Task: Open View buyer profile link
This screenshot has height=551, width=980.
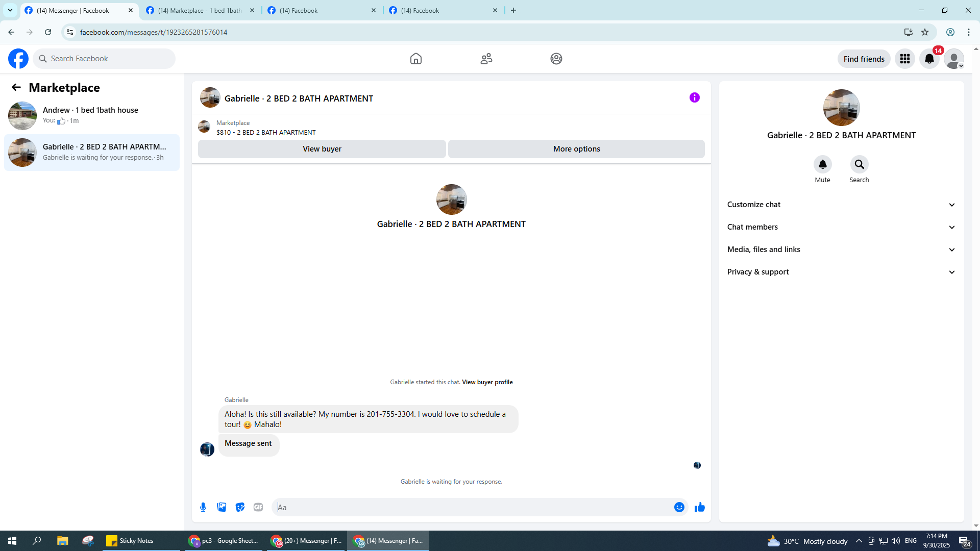Action: pos(487,382)
